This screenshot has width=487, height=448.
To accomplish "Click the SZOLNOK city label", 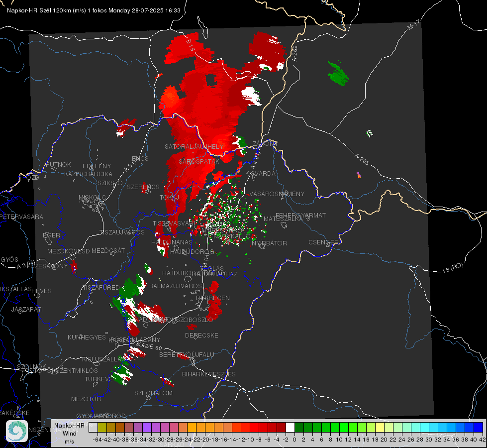I will coord(32,366).
